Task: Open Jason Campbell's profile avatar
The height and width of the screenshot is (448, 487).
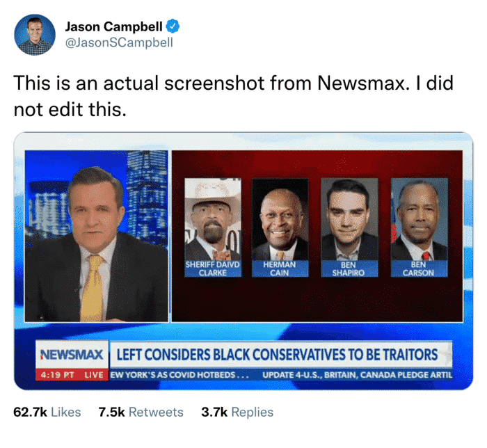Action: click(x=35, y=35)
